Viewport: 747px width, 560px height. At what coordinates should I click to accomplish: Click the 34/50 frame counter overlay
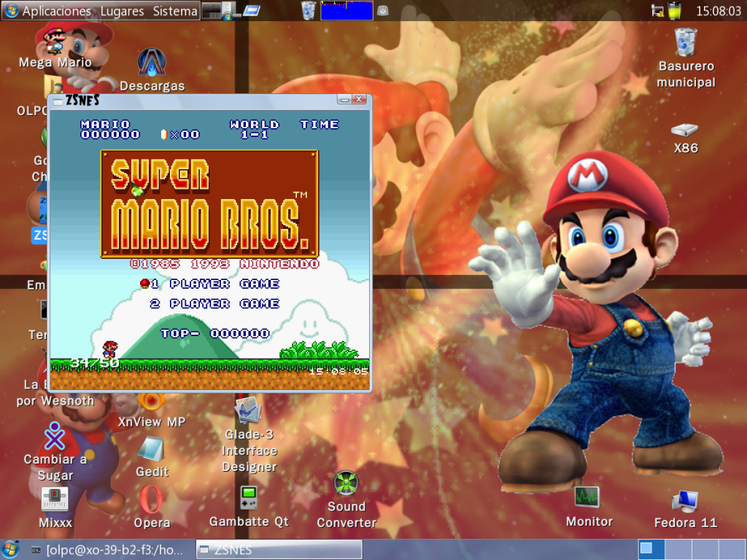[94, 363]
